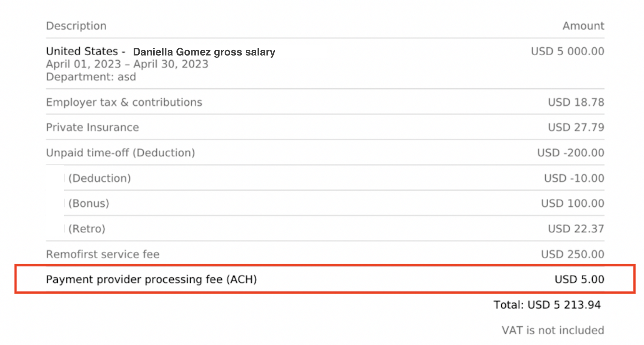Click the USD -200.00 deduction amount

coord(570,153)
